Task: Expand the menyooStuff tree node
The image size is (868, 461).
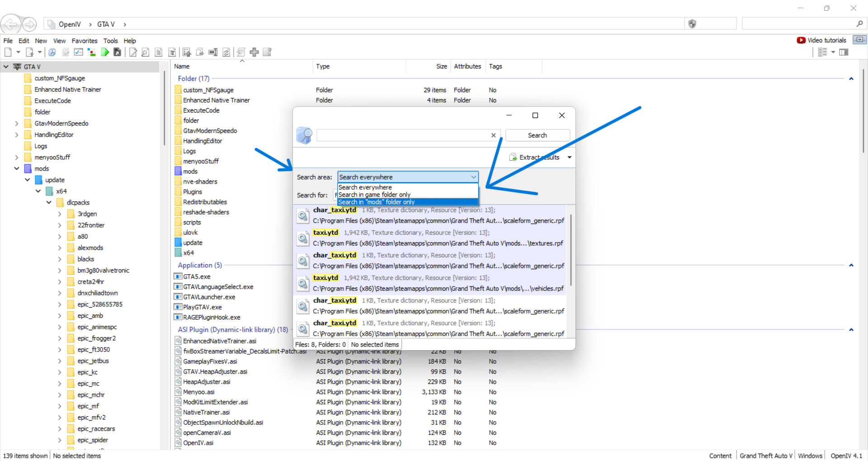Action: 17,157
